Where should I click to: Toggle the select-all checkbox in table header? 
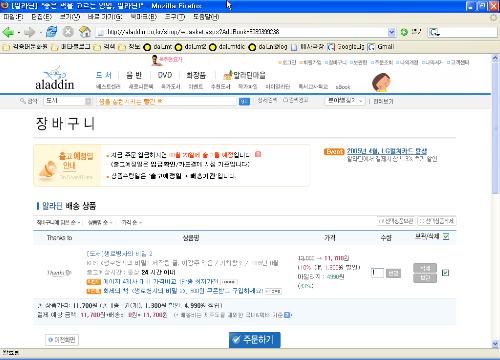446,237
